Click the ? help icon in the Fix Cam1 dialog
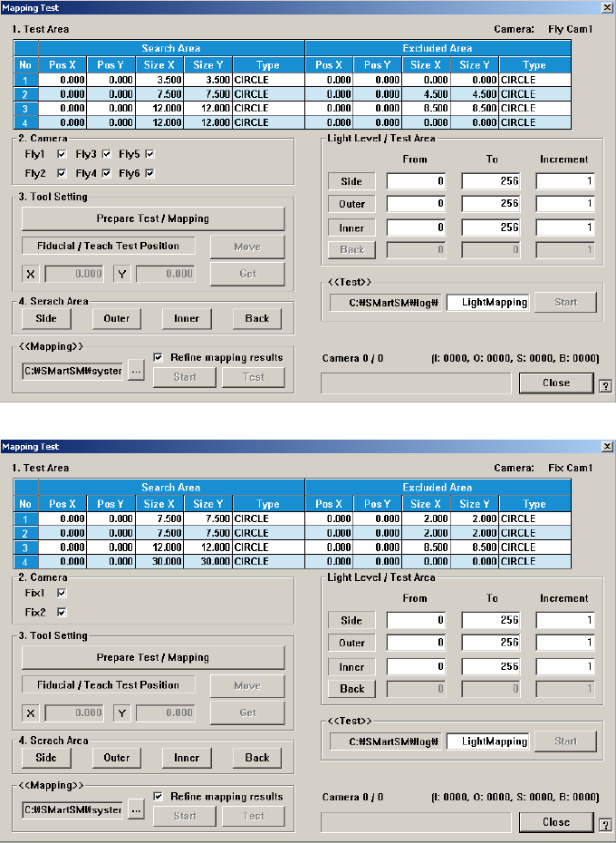 [604, 824]
